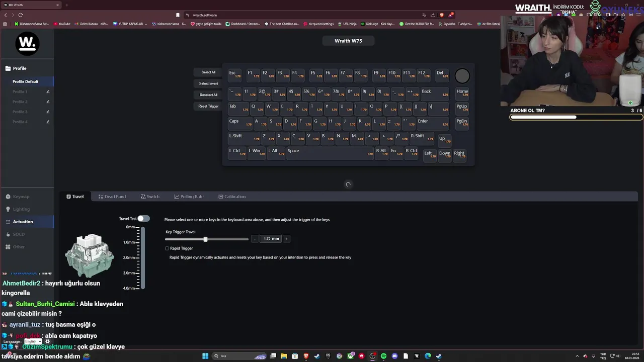Switch to the Dead Band tab

coord(112,197)
